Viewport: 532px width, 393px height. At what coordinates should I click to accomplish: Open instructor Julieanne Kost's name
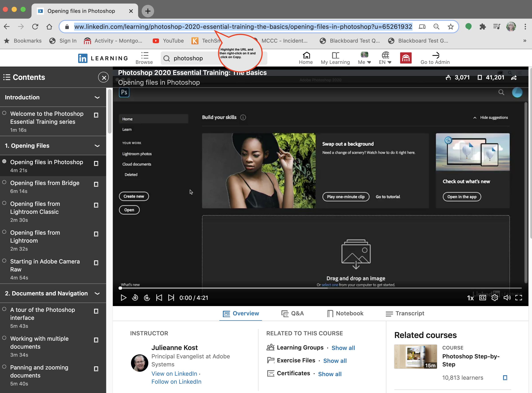174,348
